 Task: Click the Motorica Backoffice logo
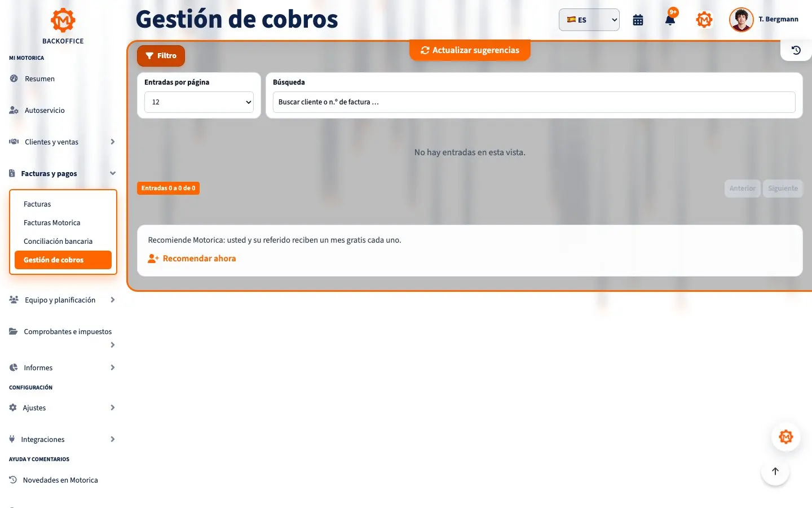coord(63,25)
